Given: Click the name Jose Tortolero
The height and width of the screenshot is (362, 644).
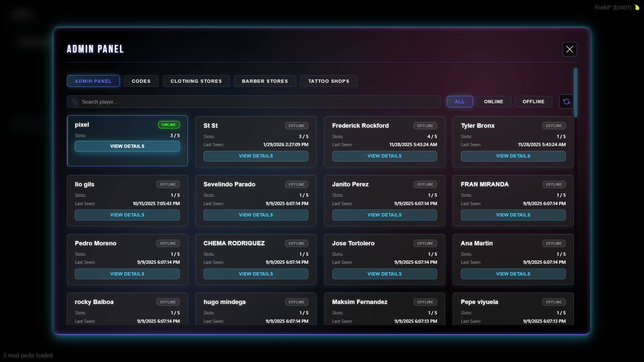Looking at the screenshot, I should click(353, 243).
